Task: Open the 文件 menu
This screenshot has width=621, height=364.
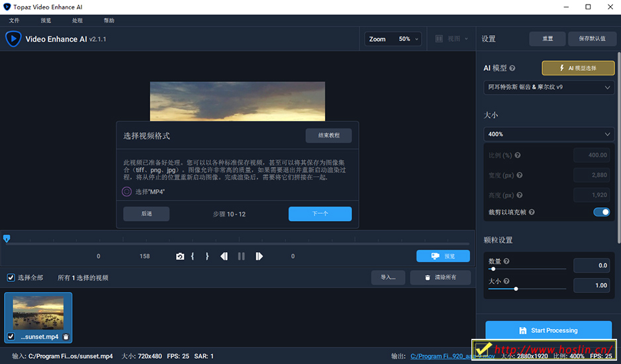Action: coord(15,21)
